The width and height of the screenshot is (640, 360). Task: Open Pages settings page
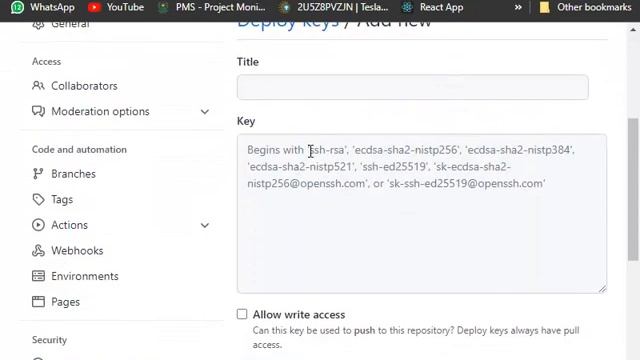(x=65, y=302)
